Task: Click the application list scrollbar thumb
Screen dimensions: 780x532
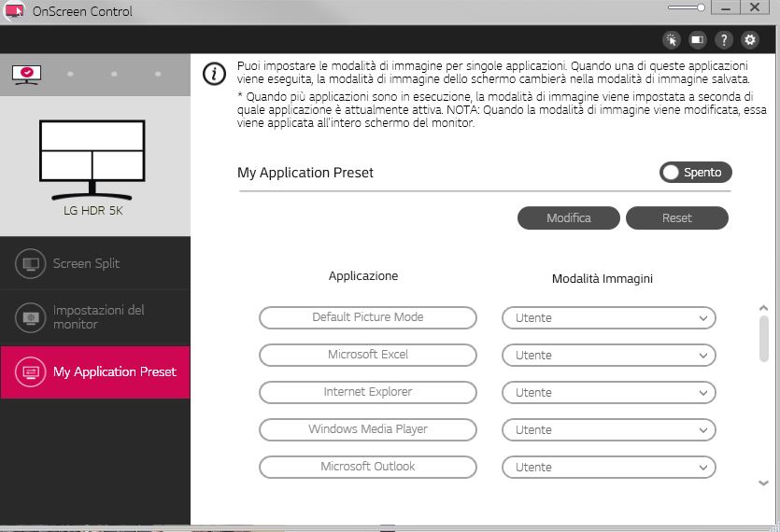Action: click(764, 339)
